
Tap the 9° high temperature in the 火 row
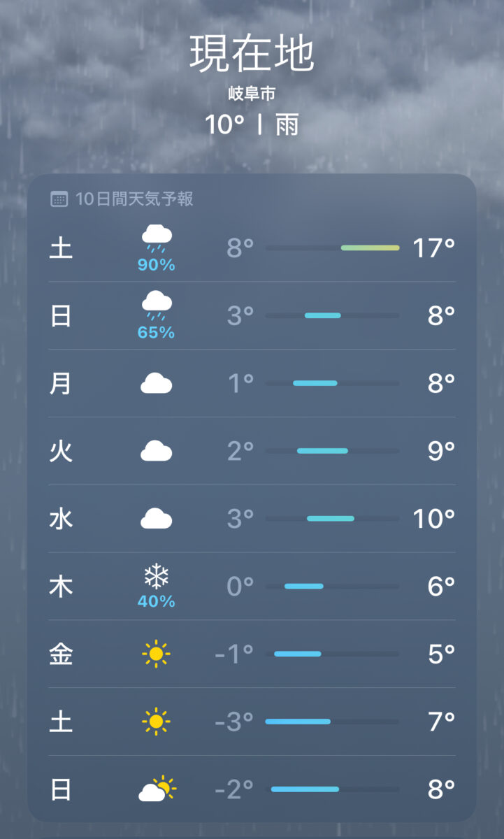click(441, 451)
